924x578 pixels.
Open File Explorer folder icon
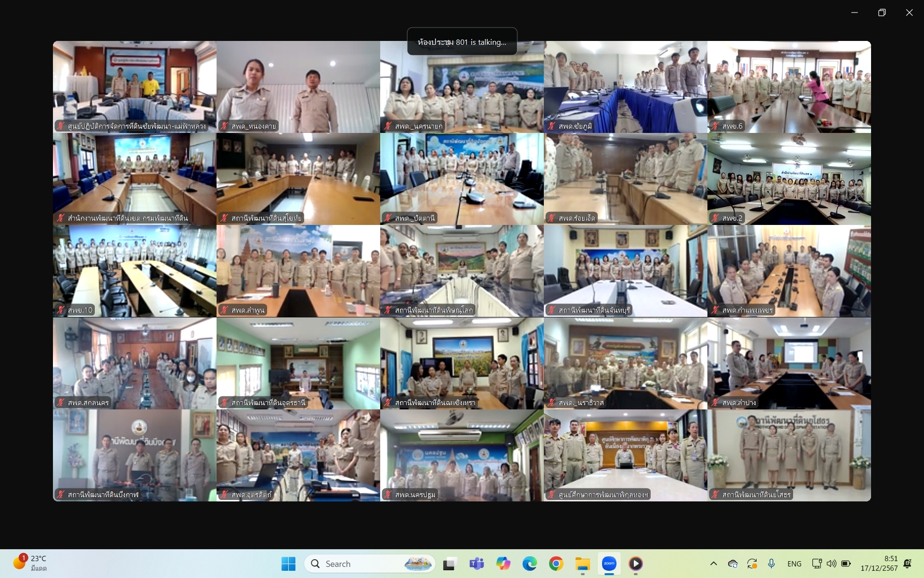[582, 564]
